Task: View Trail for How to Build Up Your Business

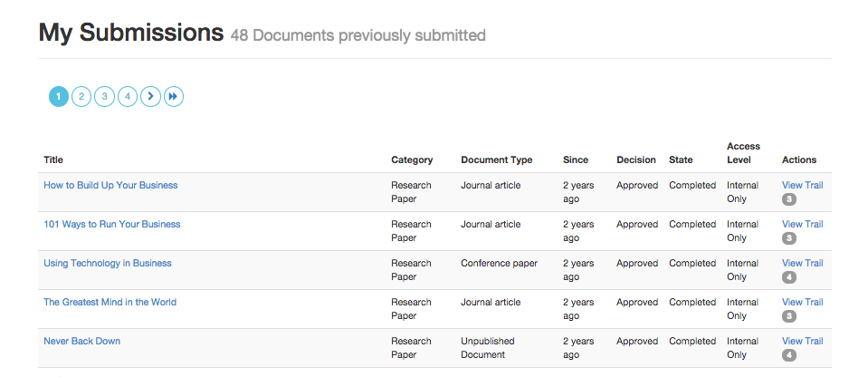Action: [x=803, y=185]
